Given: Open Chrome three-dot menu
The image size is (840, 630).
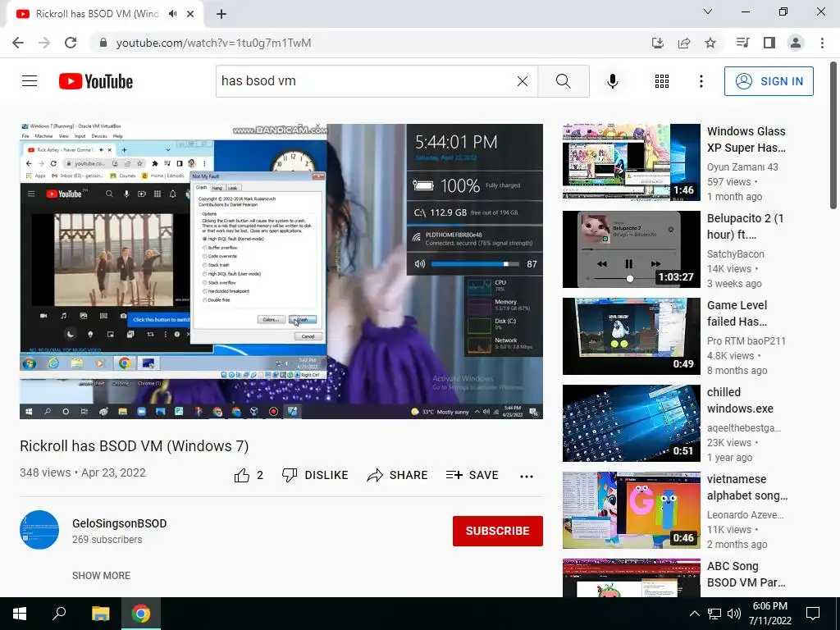Looking at the screenshot, I should point(822,43).
